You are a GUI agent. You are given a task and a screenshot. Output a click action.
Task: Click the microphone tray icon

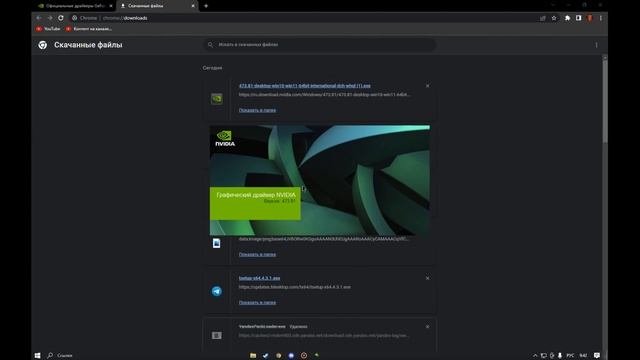click(560, 356)
